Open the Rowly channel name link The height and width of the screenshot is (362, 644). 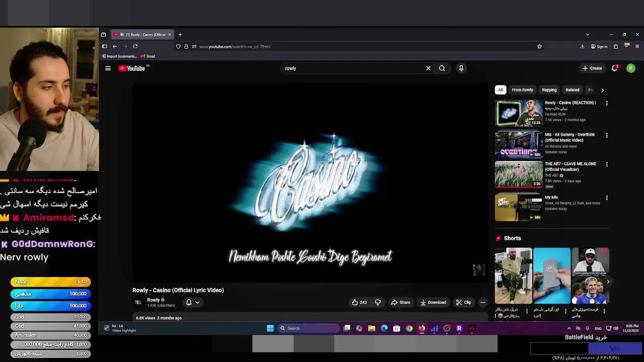click(x=153, y=300)
